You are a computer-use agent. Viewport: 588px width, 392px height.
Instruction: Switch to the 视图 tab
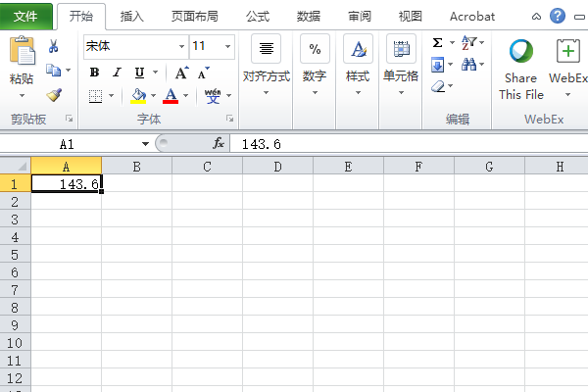point(411,16)
